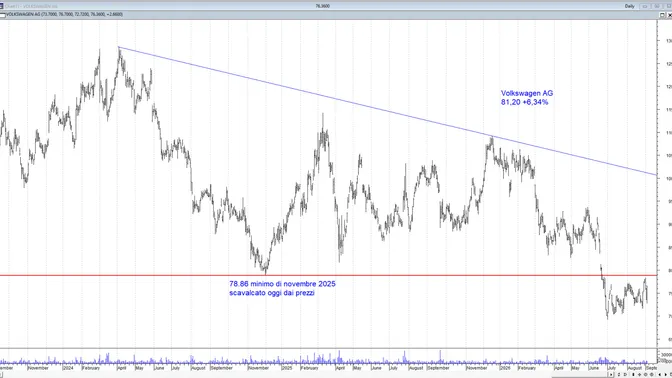Select the 'Volkswagen AG' blue text annotation

tap(527, 93)
